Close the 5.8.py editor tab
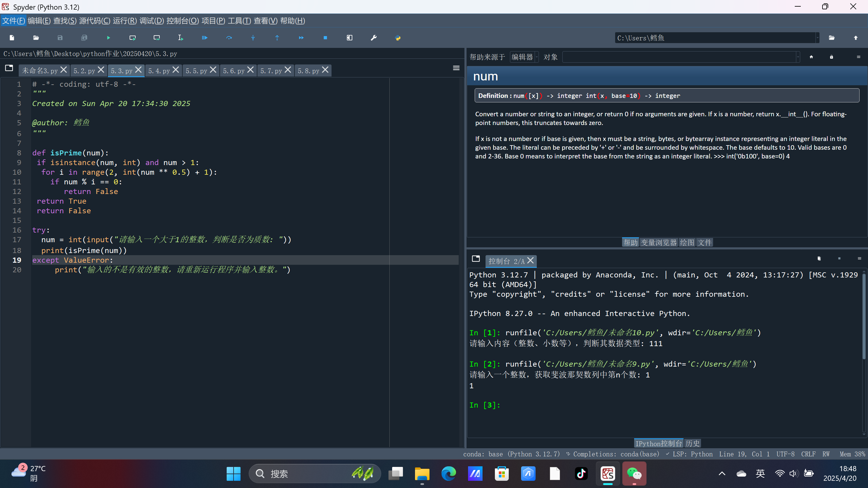This screenshot has width=868, height=488. pyautogui.click(x=325, y=70)
